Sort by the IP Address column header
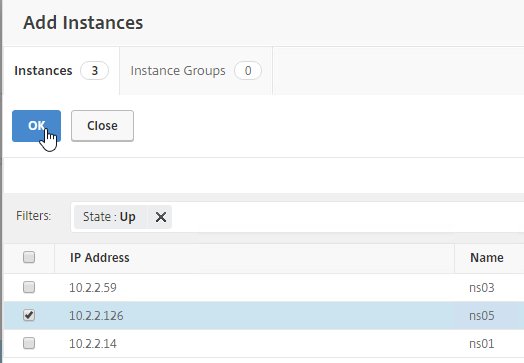 100,258
